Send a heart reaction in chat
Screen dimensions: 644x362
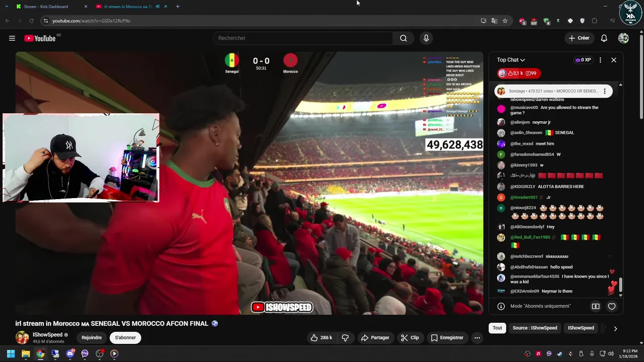point(612,306)
